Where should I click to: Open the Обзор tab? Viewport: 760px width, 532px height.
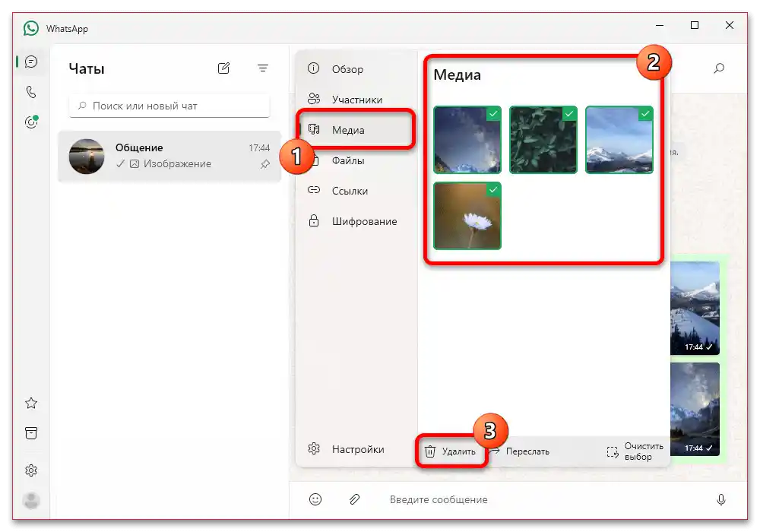[x=356, y=69]
